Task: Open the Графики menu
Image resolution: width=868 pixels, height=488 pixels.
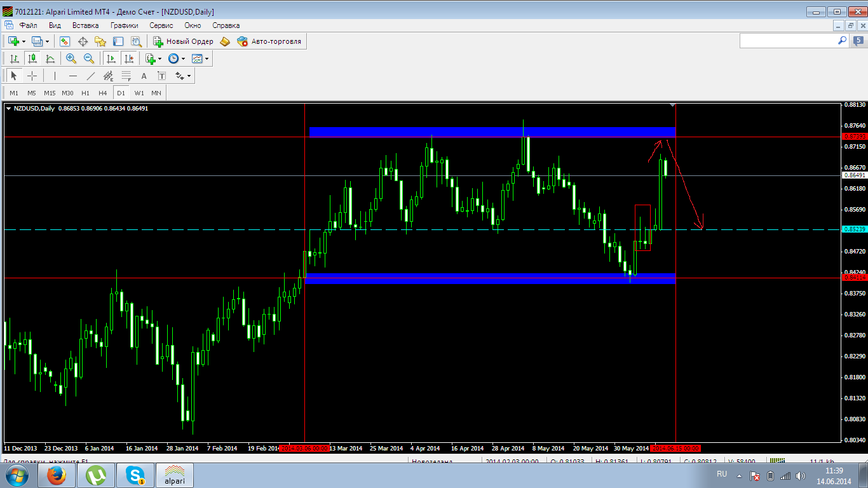Action: click(x=124, y=25)
